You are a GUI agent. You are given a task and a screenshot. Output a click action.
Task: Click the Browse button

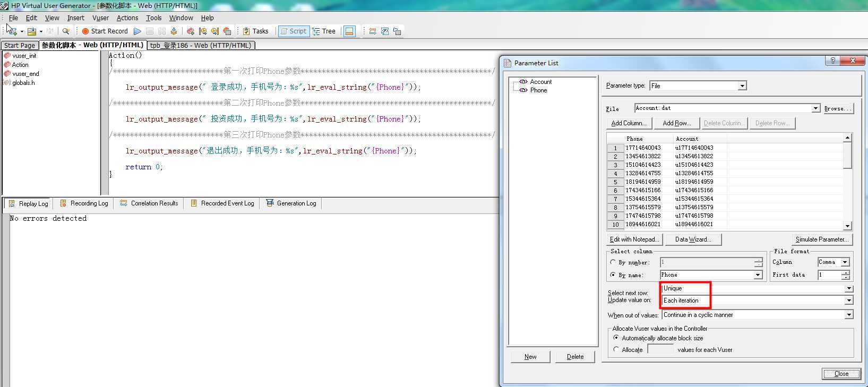coord(838,108)
